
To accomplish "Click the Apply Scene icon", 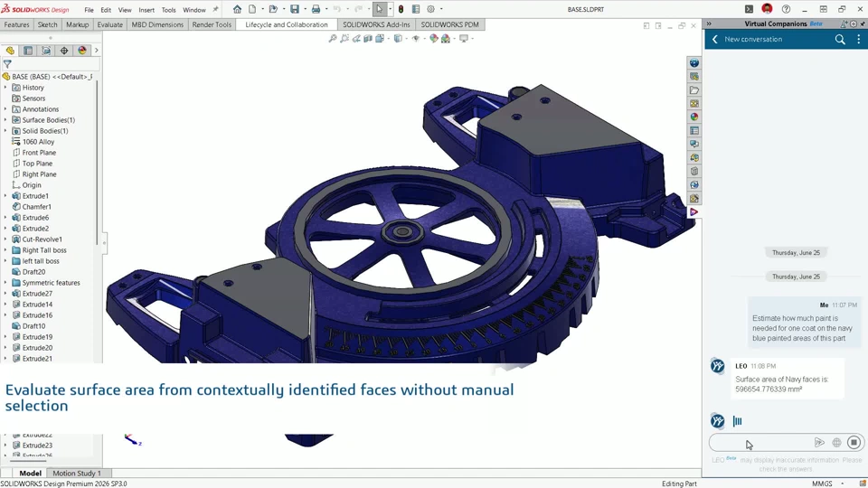I will tap(446, 39).
